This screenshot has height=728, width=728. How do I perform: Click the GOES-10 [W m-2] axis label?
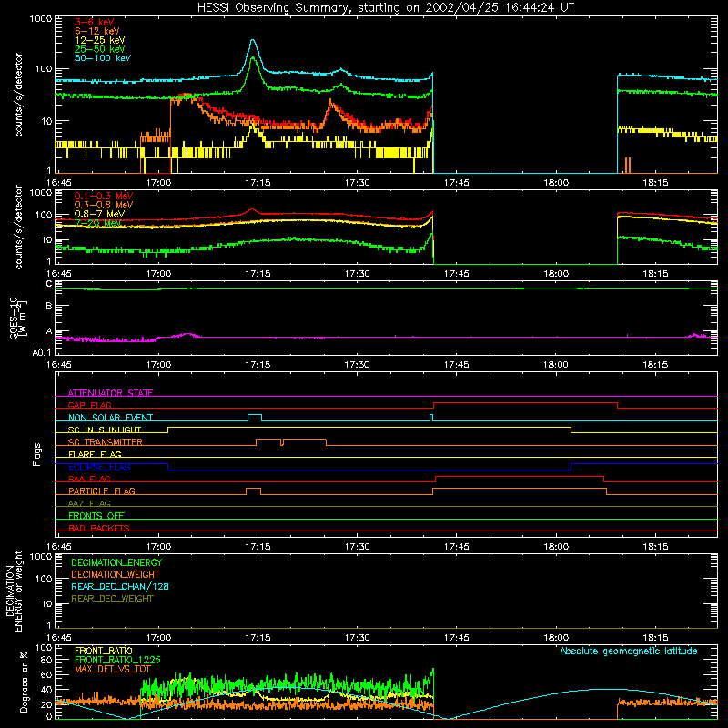click(x=18, y=318)
